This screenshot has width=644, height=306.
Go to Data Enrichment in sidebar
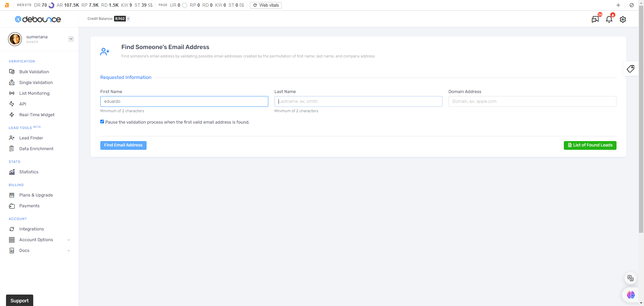click(x=36, y=149)
